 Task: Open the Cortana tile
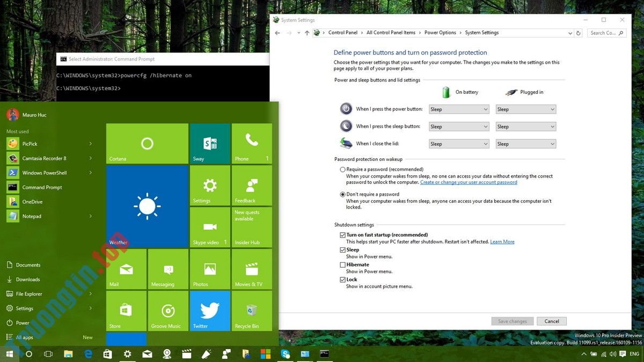(x=147, y=143)
